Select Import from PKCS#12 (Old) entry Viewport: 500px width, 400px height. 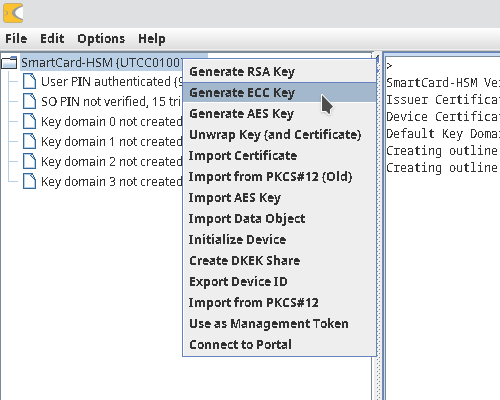coord(279,177)
